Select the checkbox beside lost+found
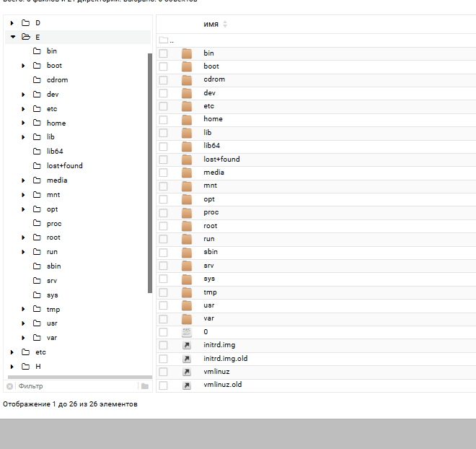Screen dimensions: 476x449 [x=164, y=160]
